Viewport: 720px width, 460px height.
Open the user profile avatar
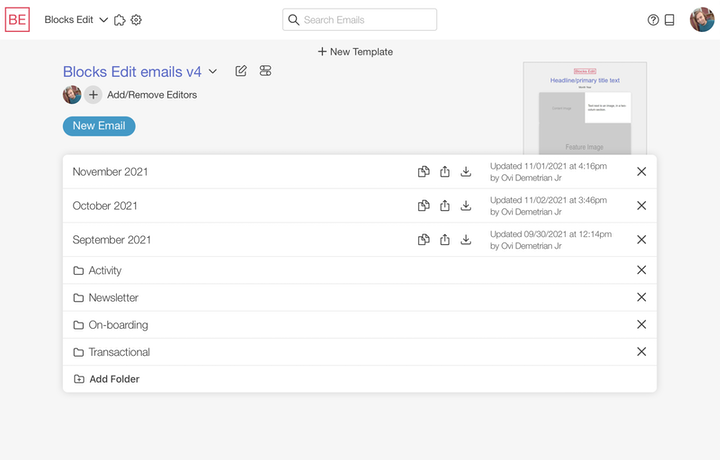click(702, 20)
